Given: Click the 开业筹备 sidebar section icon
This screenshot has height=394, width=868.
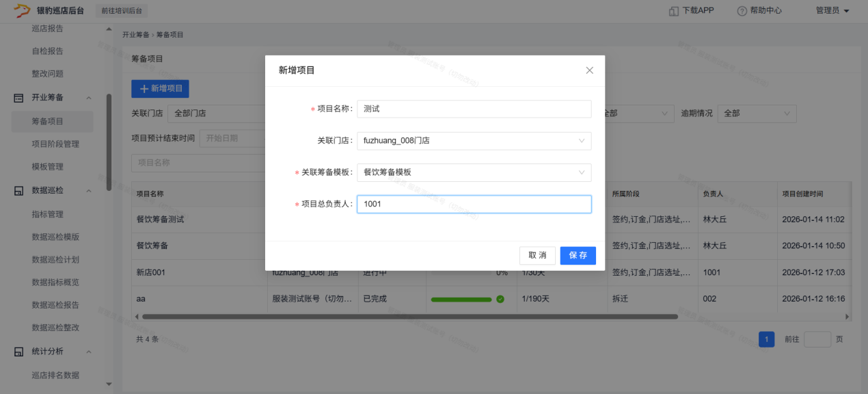Looking at the screenshot, I should (19, 98).
